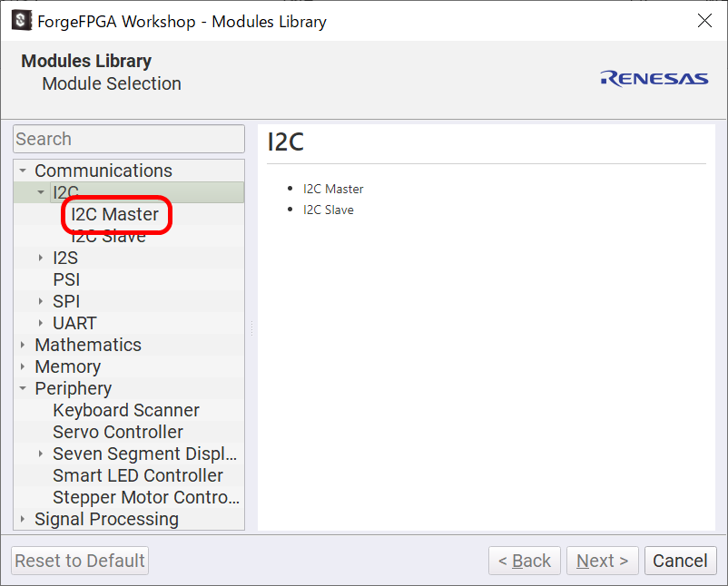
Task: Select the PSI module
Action: (x=66, y=279)
